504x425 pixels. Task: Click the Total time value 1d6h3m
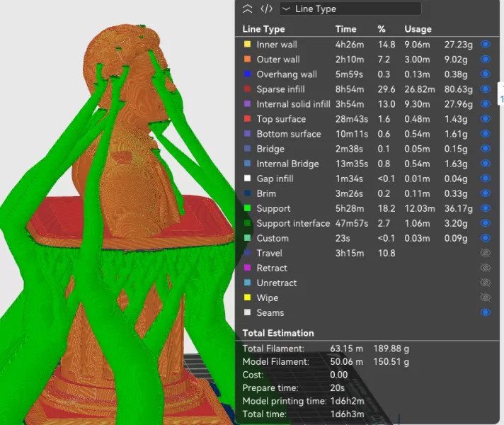tap(347, 414)
